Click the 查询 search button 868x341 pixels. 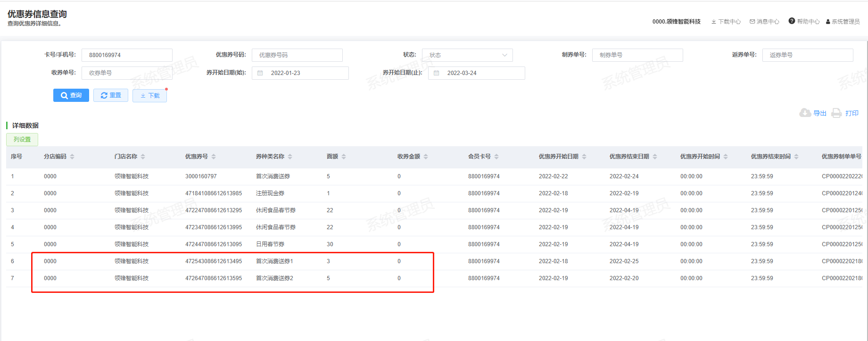click(x=71, y=95)
